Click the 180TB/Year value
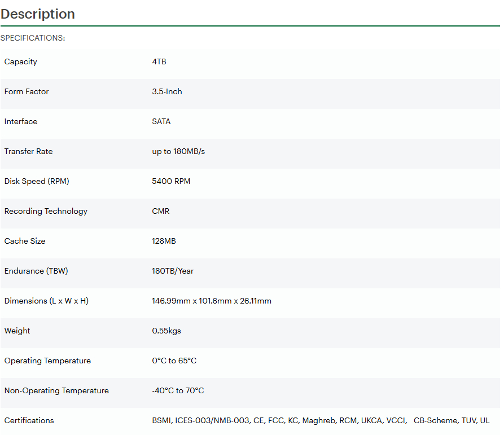 173,271
